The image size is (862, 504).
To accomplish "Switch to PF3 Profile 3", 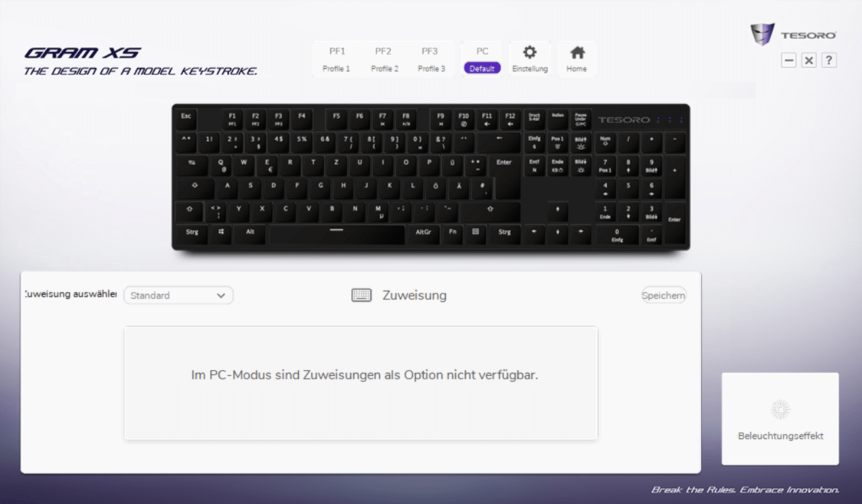I will (431, 59).
